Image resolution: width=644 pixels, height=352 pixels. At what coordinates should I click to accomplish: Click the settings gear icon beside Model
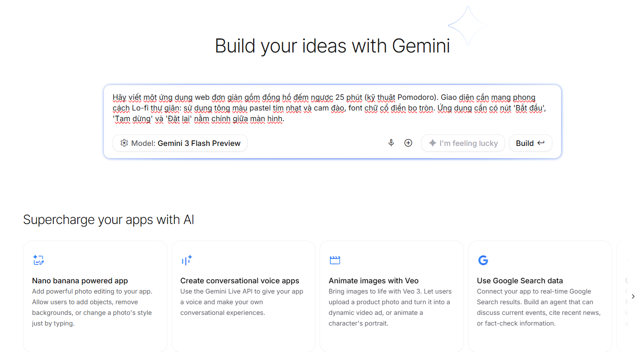[124, 143]
